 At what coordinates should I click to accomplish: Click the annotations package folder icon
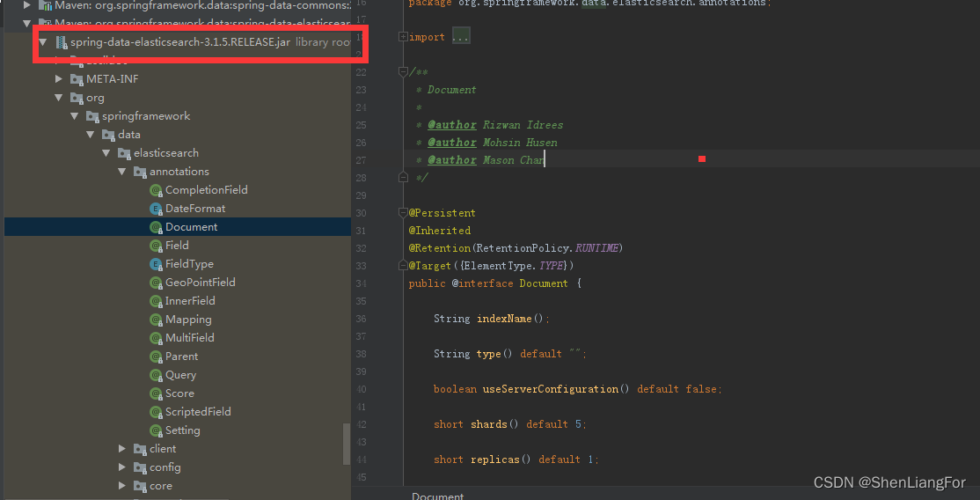point(140,172)
